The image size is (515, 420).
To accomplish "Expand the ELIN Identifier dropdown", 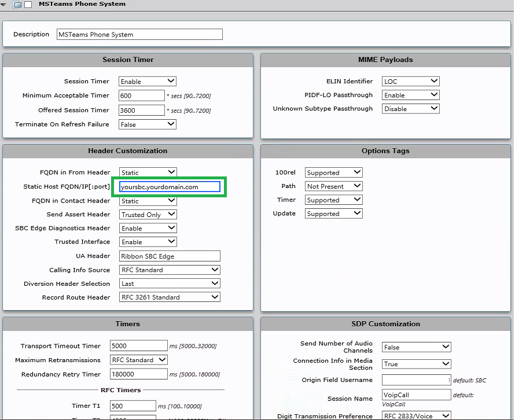I will pyautogui.click(x=410, y=82).
